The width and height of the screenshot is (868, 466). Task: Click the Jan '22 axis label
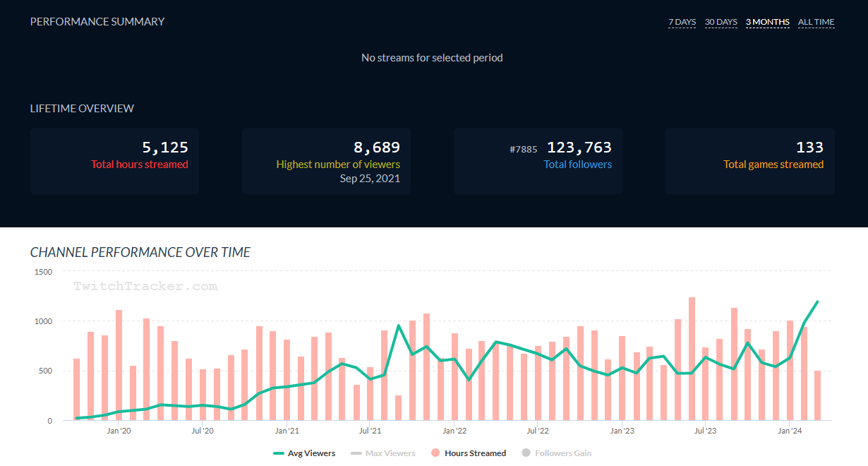point(454,431)
